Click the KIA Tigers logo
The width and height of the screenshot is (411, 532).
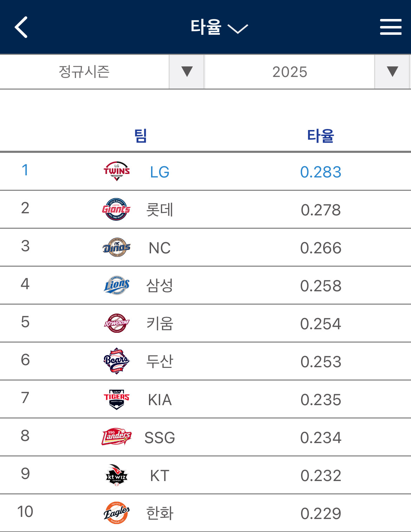coord(117,399)
